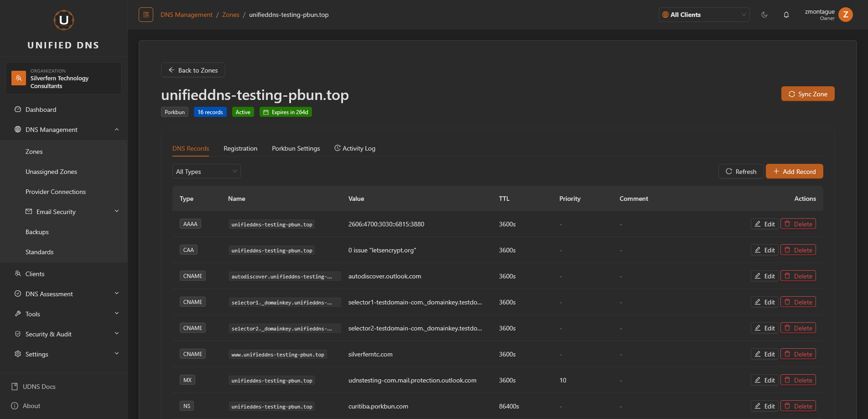Click the Porkbun provider badge

pos(175,112)
